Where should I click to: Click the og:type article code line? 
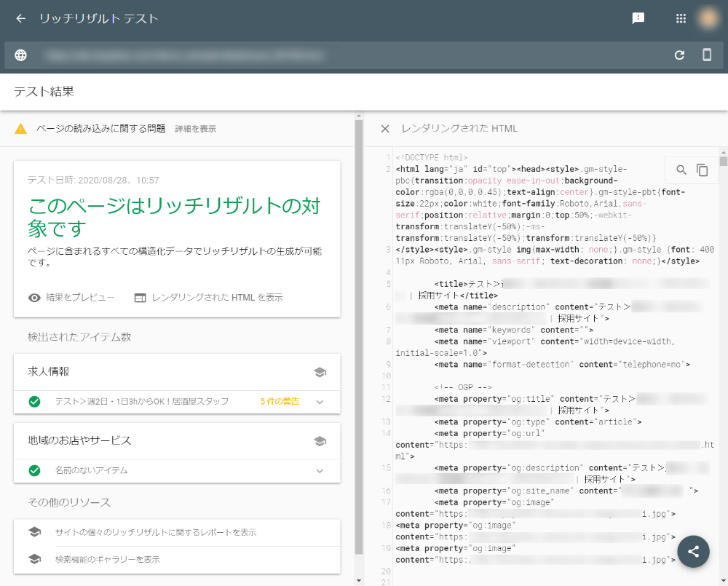(538, 422)
